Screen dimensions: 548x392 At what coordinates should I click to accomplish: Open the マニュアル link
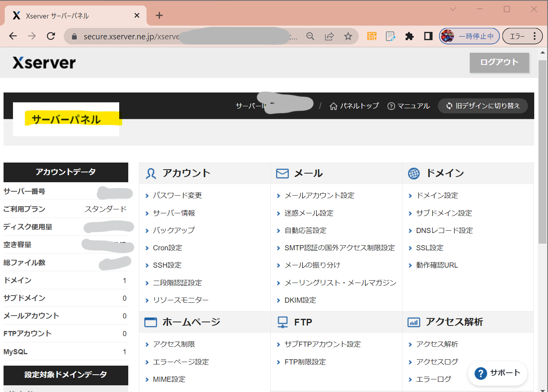pos(409,106)
